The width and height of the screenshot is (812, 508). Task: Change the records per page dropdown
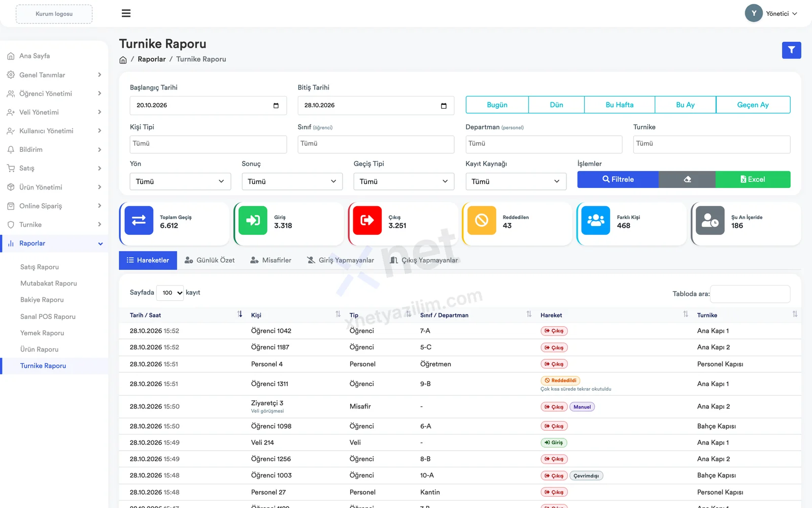pyautogui.click(x=170, y=293)
